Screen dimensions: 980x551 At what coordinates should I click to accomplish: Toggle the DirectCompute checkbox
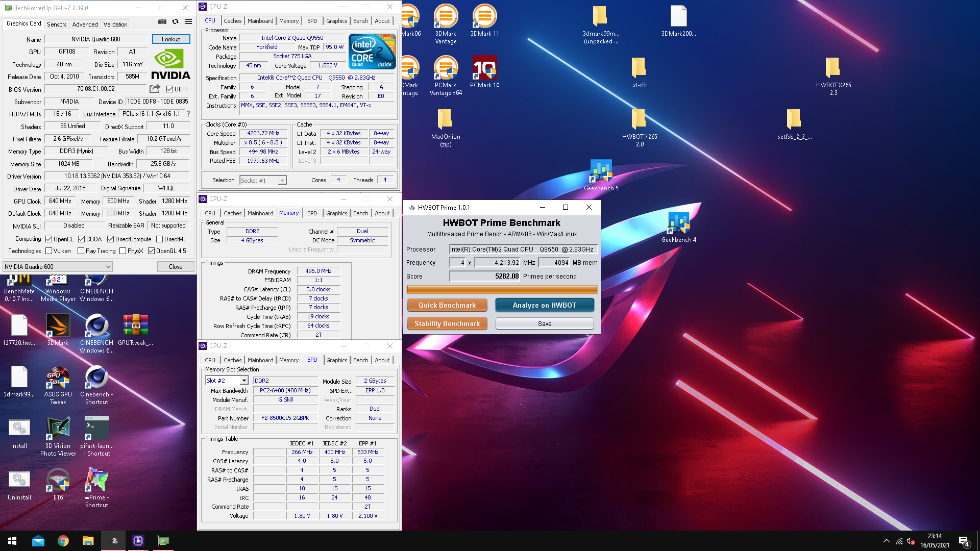(x=110, y=239)
